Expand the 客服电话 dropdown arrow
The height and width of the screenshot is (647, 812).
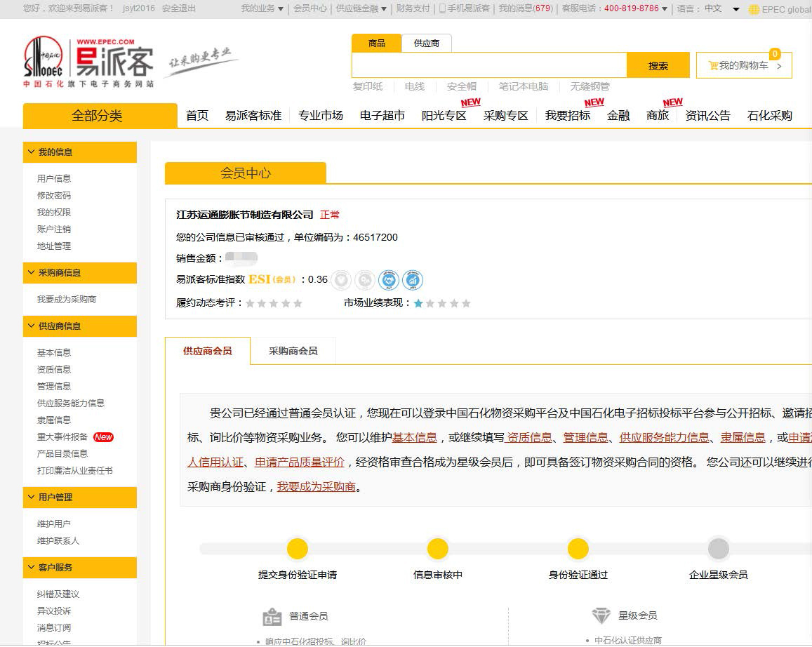point(665,9)
